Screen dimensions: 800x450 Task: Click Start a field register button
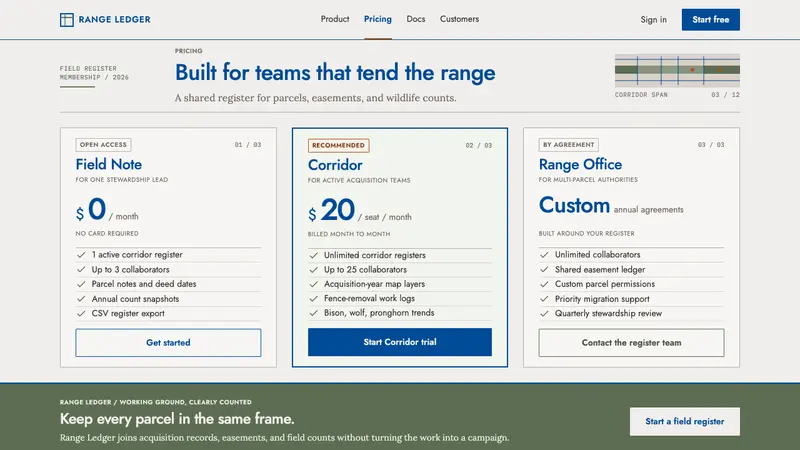point(685,421)
